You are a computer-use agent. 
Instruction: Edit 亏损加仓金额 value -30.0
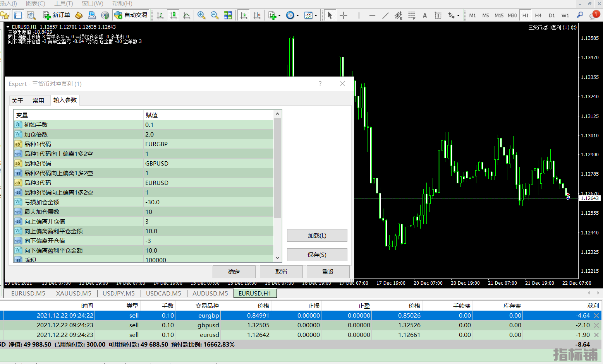[208, 202]
